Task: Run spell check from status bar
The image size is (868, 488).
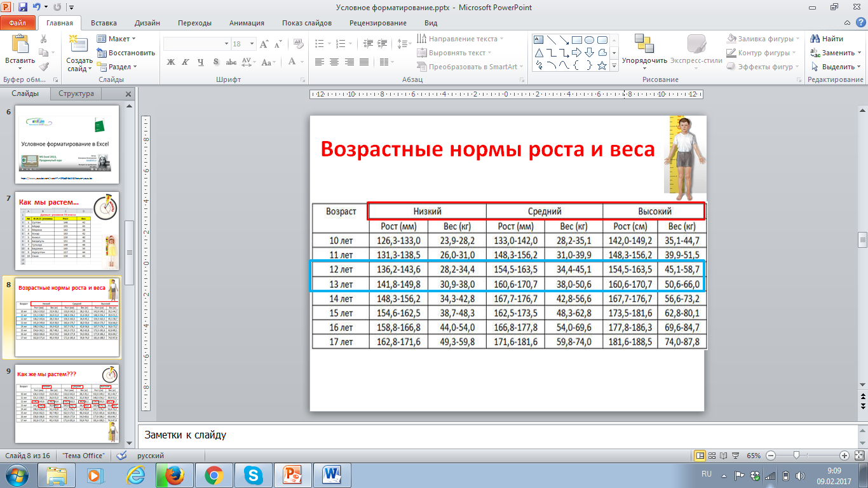Action: tap(121, 456)
